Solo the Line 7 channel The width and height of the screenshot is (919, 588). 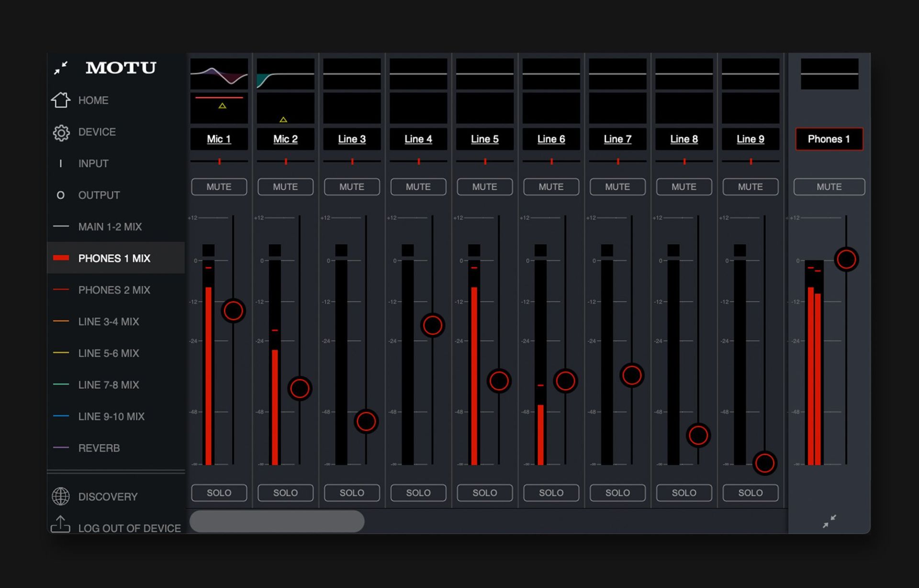point(617,493)
